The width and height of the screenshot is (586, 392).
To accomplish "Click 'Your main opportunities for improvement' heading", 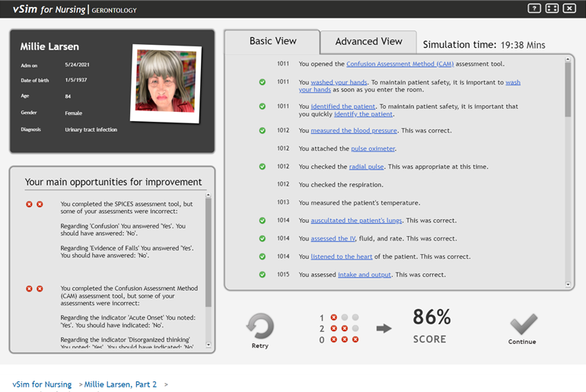I will 113,182.
